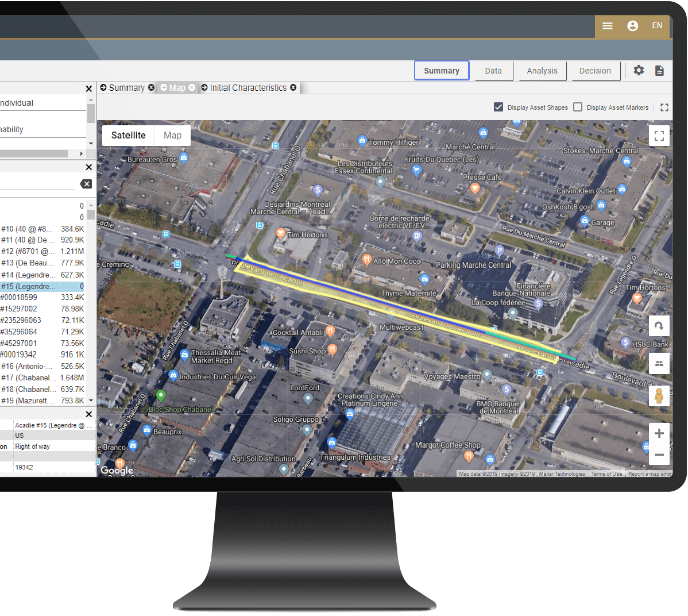
Task: Toggle the map tilt control
Action: 659,364
